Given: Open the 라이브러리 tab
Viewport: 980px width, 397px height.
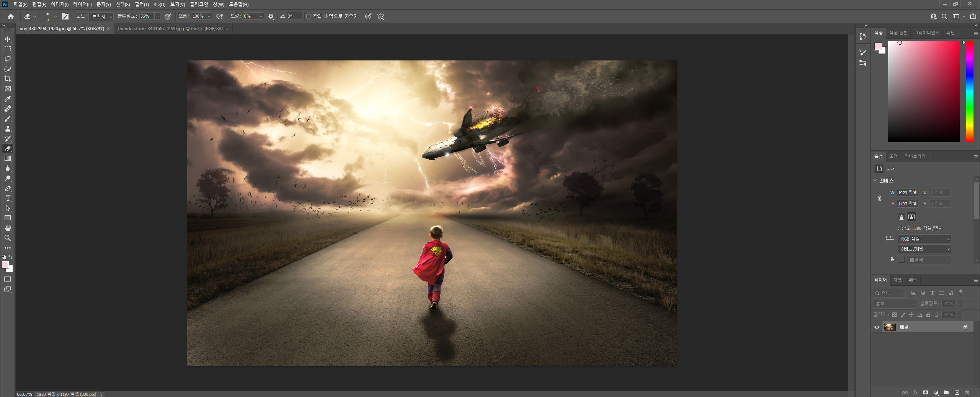Looking at the screenshot, I should 915,156.
